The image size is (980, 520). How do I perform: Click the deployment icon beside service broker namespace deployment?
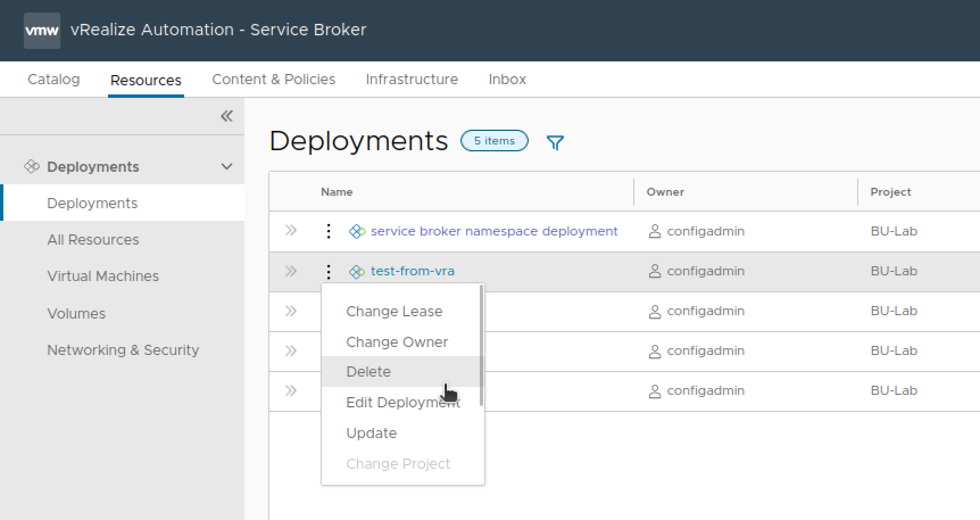tap(357, 232)
